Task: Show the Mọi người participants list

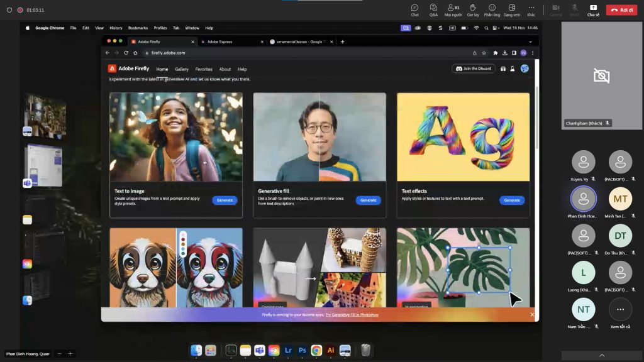Action: tap(453, 10)
